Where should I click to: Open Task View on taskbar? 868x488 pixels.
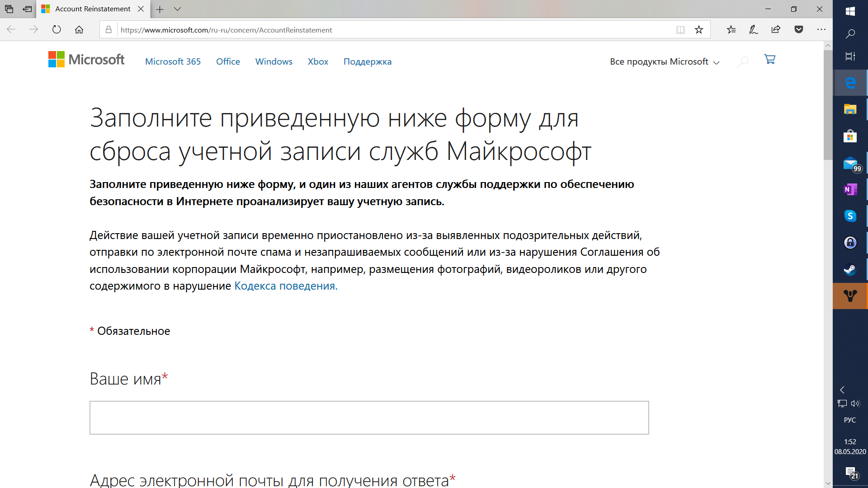(x=850, y=56)
